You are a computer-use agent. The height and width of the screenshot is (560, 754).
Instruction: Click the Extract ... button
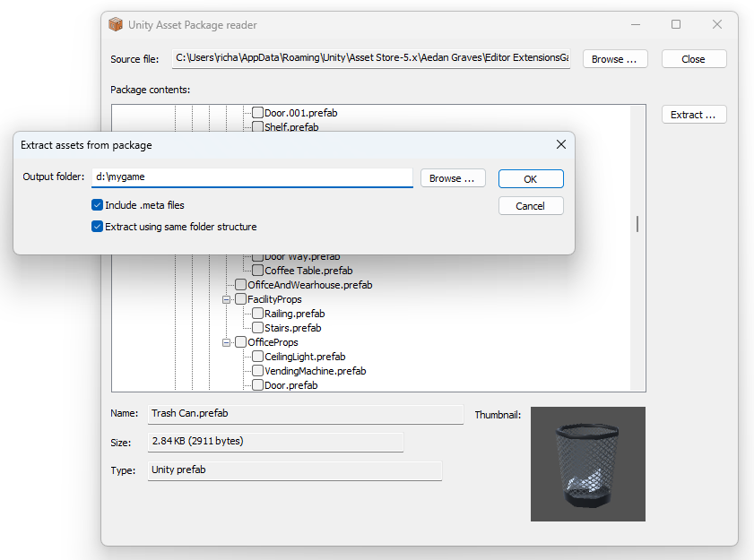coord(694,115)
